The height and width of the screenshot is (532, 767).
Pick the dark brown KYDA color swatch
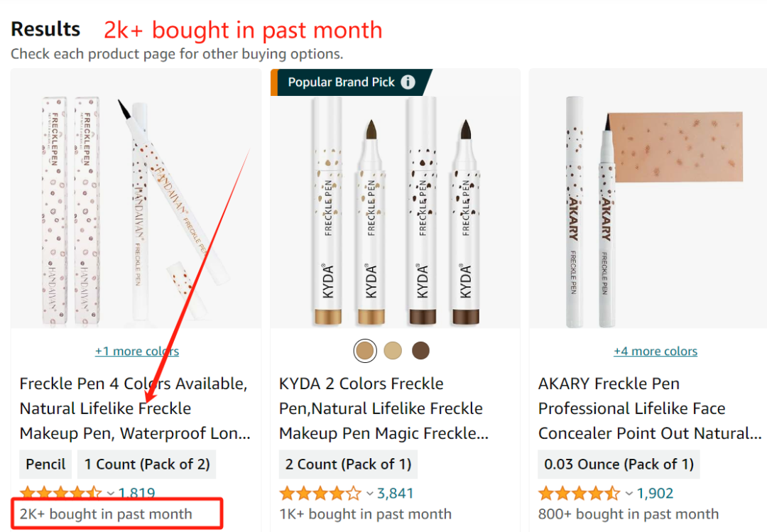tap(420, 350)
